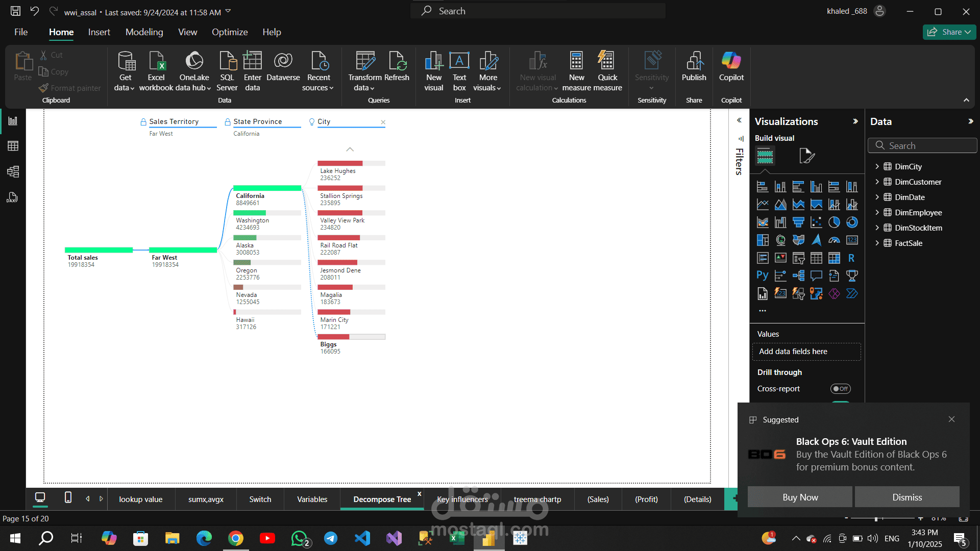
Task: Select the Treemap visual
Action: [762, 240]
